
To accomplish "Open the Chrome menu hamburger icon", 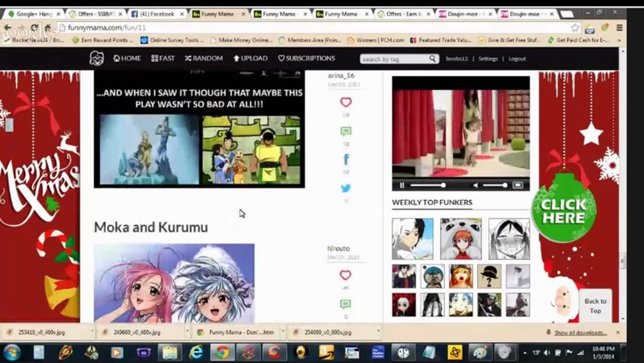I will coord(619,28).
